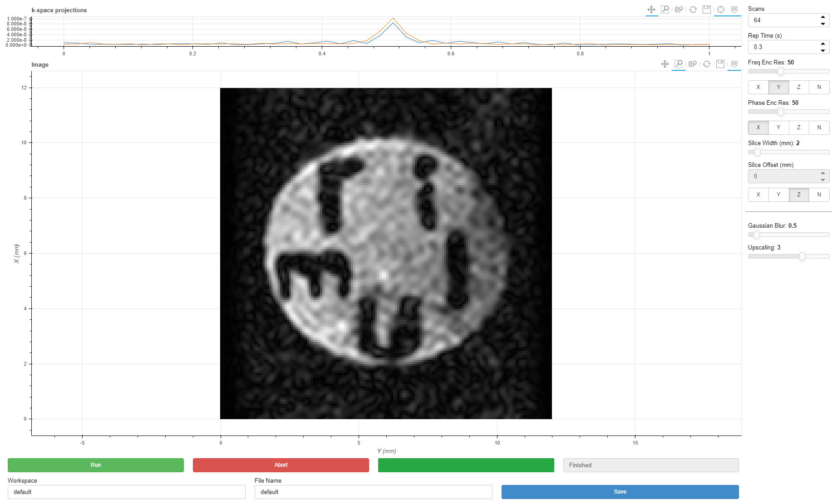This screenshot has width=837, height=504.
Task: Set Freq Enc axis to X
Action: pos(758,87)
